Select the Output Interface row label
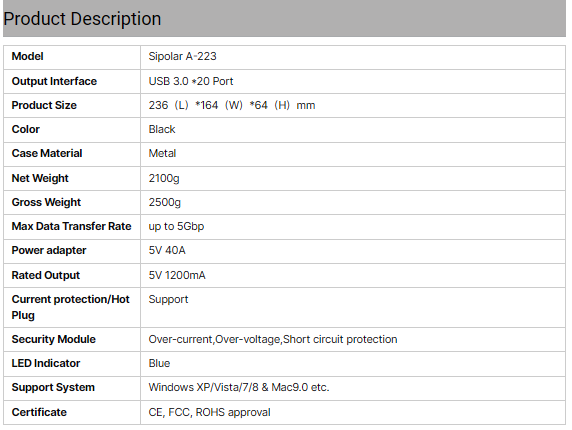Screen dimensions: 572x430 coord(54,81)
